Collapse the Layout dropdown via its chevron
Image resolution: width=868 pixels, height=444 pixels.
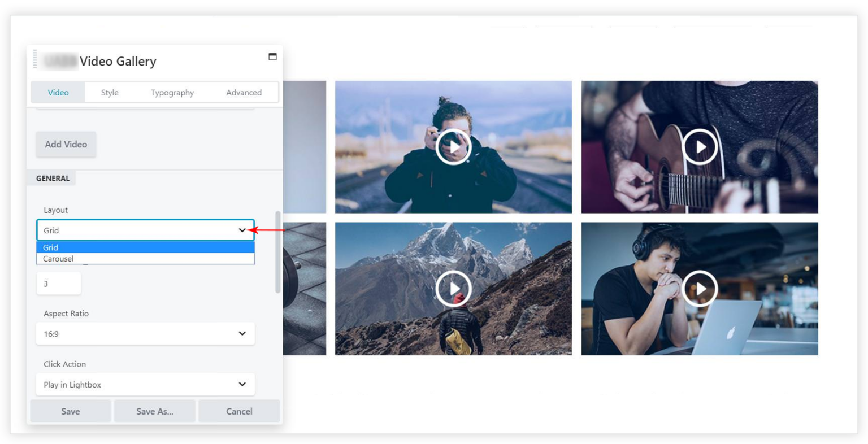[242, 230]
